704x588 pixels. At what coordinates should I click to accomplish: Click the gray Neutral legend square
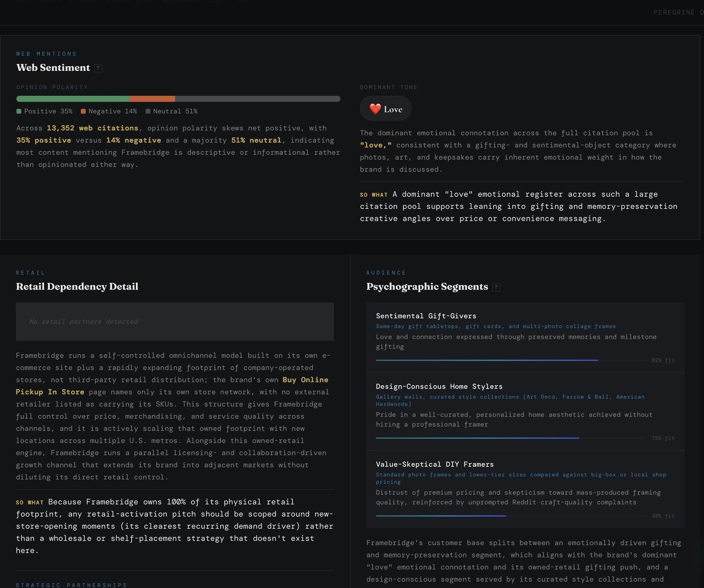click(x=148, y=111)
